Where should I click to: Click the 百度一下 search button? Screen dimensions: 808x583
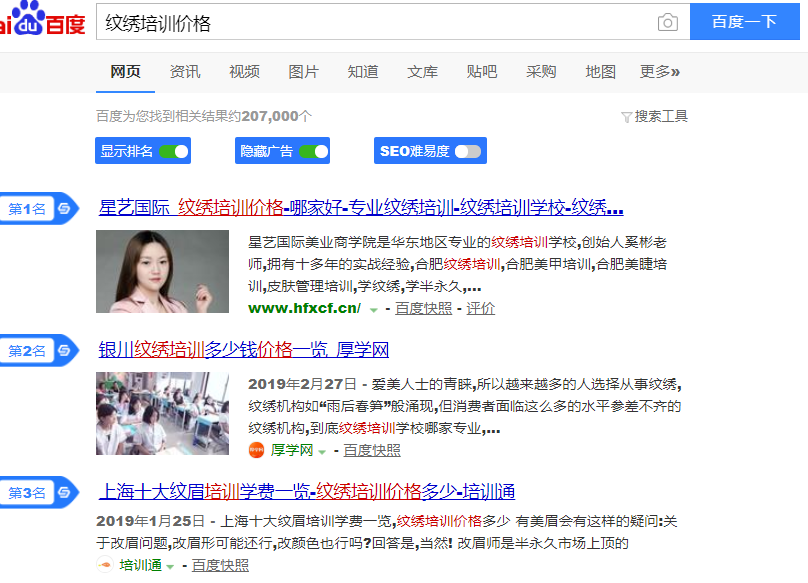click(x=745, y=22)
